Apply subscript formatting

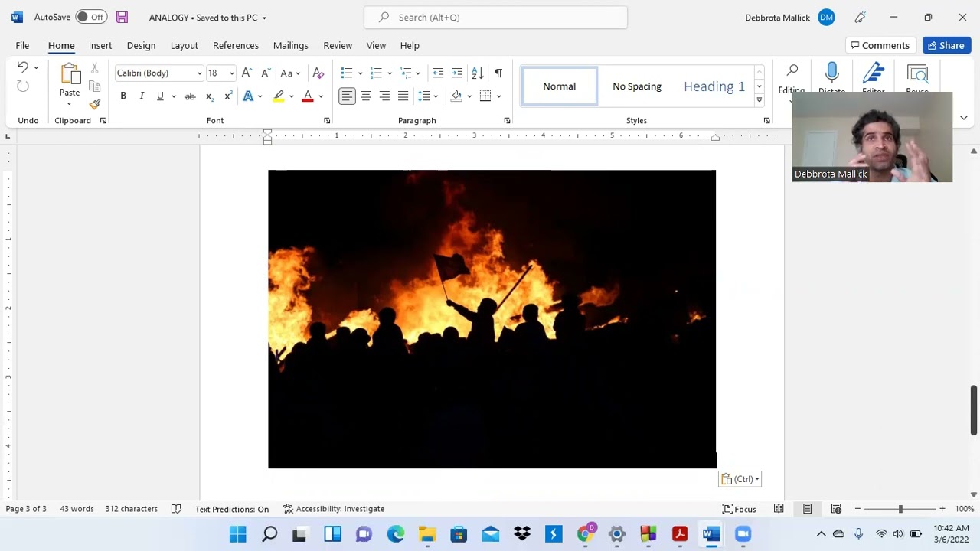coord(209,96)
